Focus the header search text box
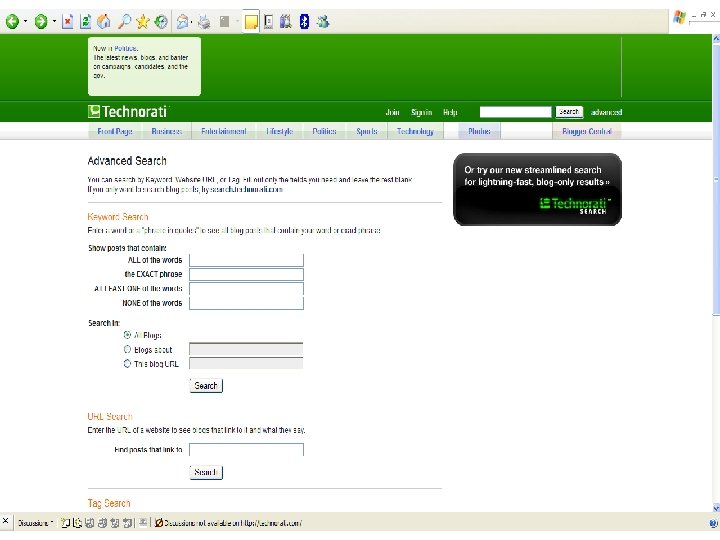Screen dimensions: 720x540 [x=515, y=112]
